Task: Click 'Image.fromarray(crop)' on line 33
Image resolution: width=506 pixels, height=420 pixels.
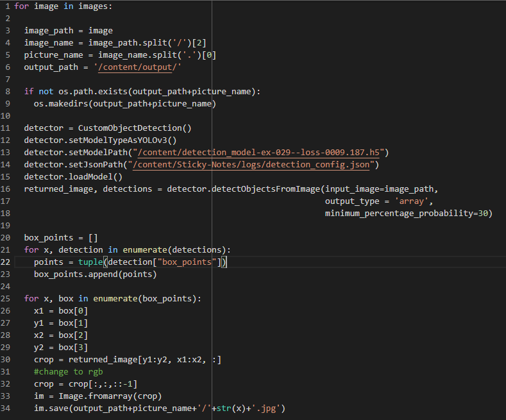Action: (x=110, y=396)
